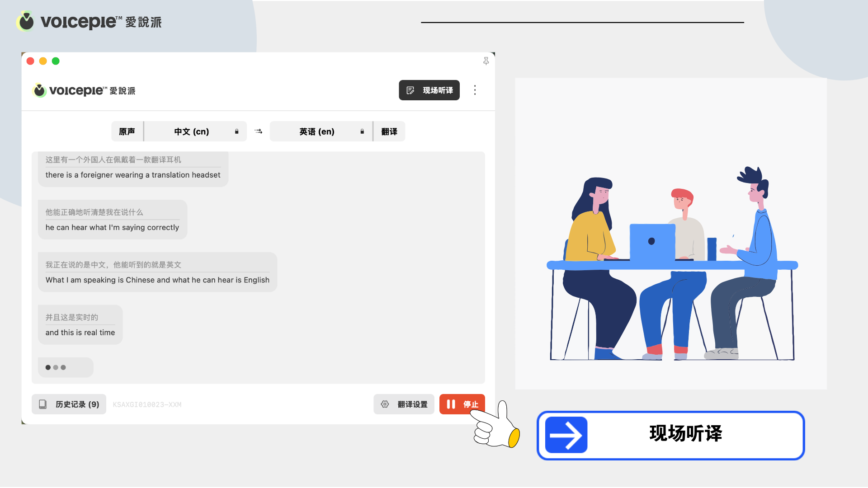Viewport: 868px width, 488px height.
Task: Click the arrow icon between language selectors
Action: click(x=258, y=131)
